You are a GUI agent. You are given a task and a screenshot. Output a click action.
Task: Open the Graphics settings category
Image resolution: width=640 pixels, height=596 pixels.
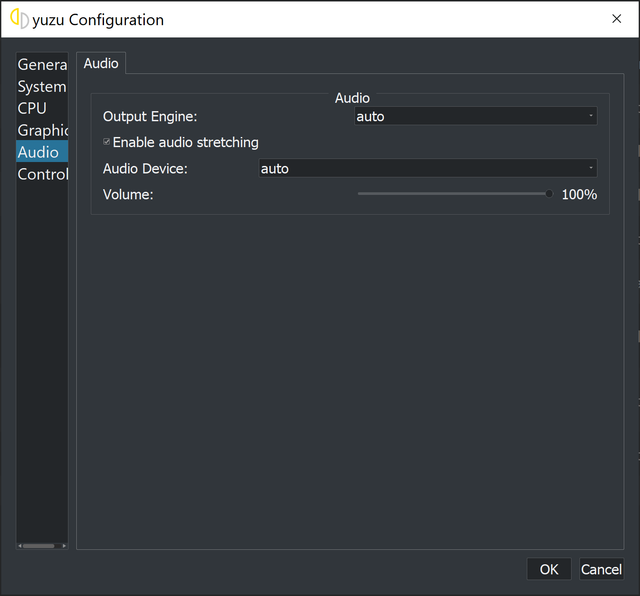pyautogui.click(x=42, y=130)
